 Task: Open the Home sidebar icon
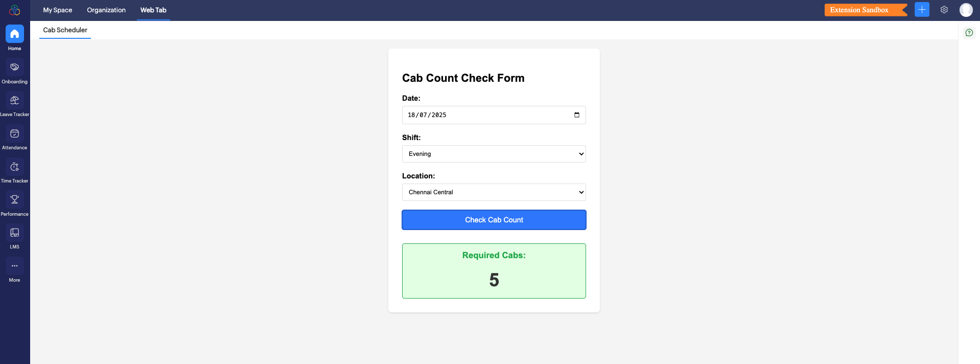[14, 34]
